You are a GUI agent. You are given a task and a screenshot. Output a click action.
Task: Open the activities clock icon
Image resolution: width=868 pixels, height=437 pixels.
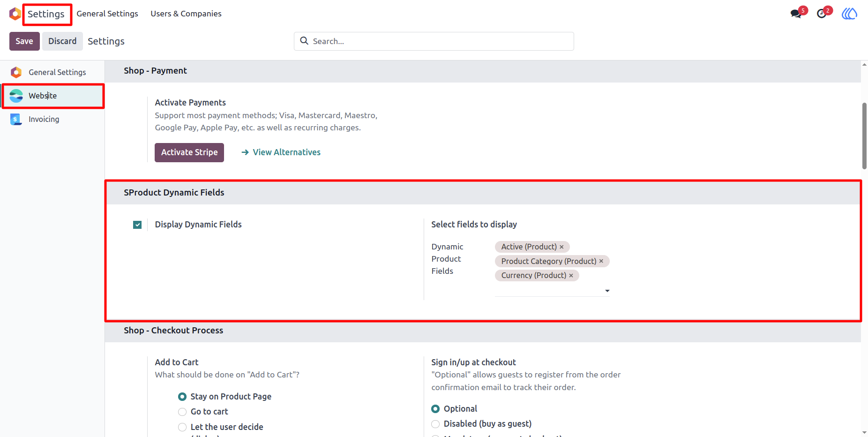[x=822, y=14]
